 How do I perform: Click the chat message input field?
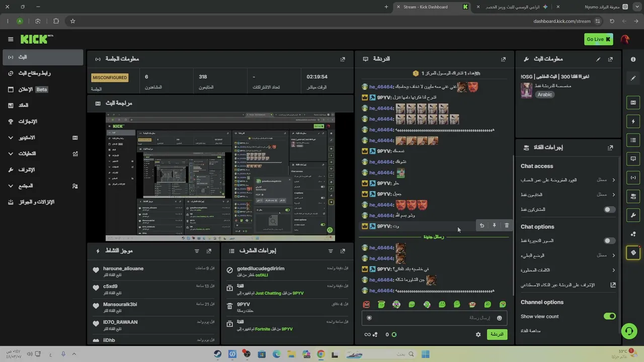coord(434,318)
